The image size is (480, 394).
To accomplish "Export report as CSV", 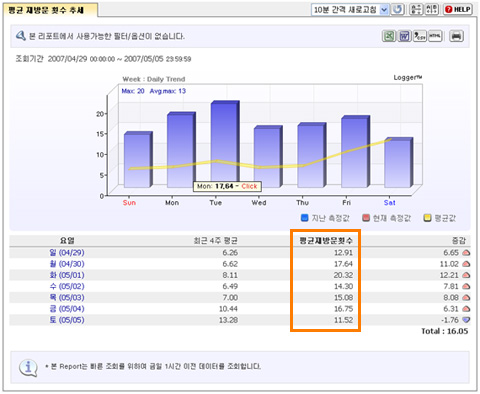I will pyautogui.click(x=420, y=36).
